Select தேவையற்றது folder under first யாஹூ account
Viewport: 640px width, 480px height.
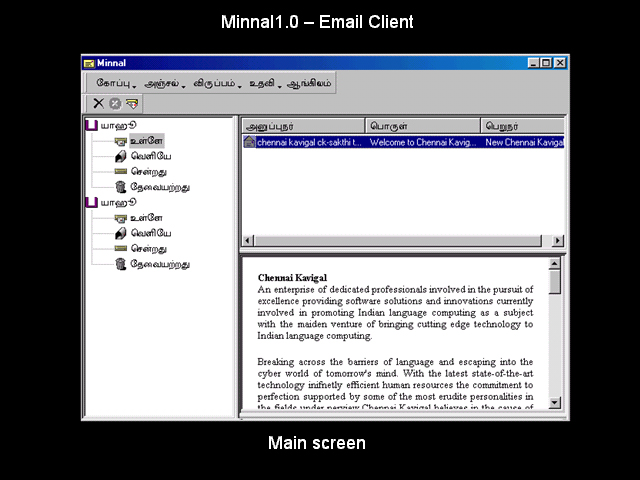click(x=160, y=187)
